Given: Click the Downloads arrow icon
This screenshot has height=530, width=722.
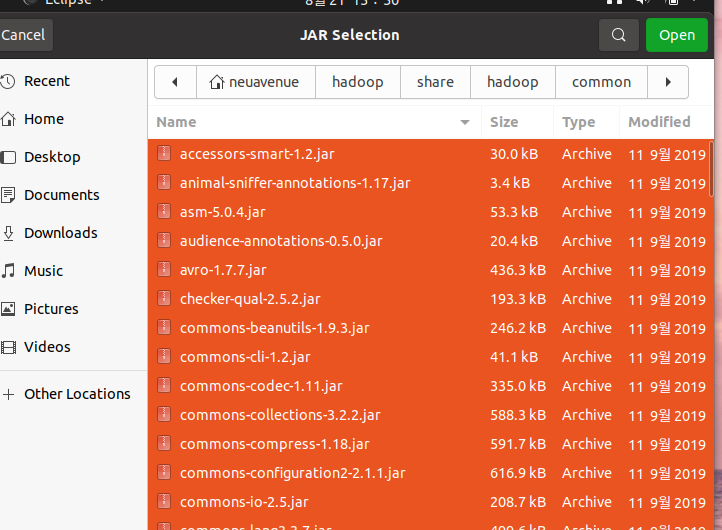Looking at the screenshot, I should [x=8, y=233].
